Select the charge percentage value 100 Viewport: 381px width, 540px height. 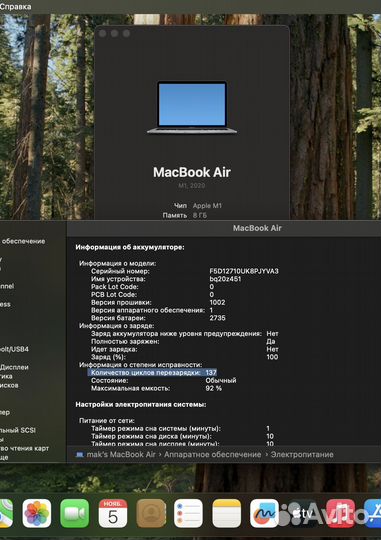coord(272,357)
